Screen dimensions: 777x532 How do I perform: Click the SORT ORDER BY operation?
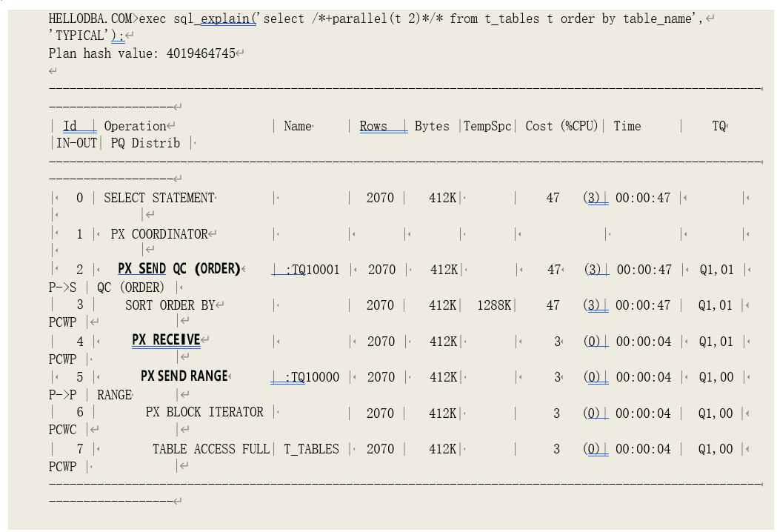(170, 305)
